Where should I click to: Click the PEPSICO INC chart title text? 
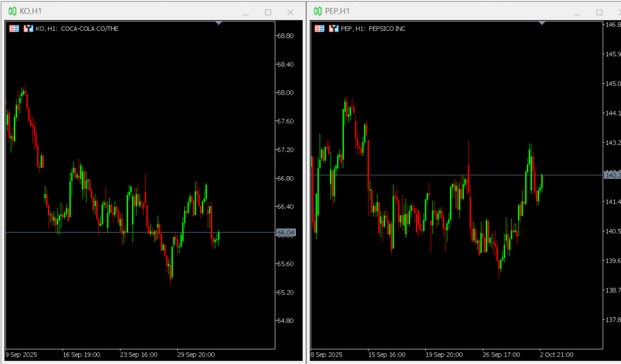click(387, 28)
